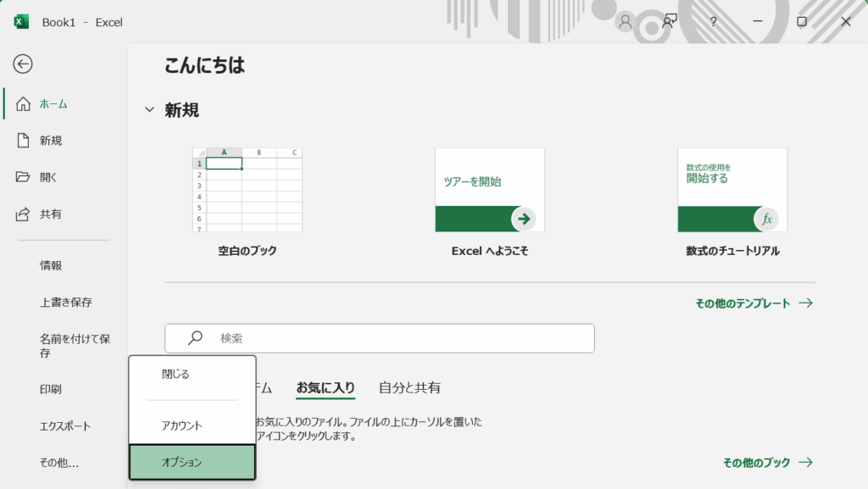This screenshot has height=489, width=868.
Task: Choose 上書き保存 in the sidebar
Action: [65, 302]
